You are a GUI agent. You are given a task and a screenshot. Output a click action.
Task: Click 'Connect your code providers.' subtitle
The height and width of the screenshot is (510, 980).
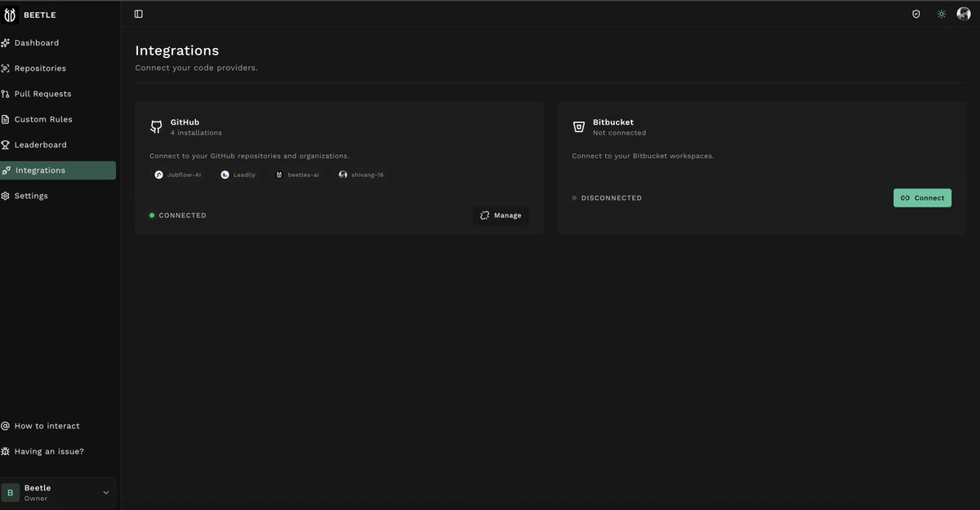tap(196, 68)
